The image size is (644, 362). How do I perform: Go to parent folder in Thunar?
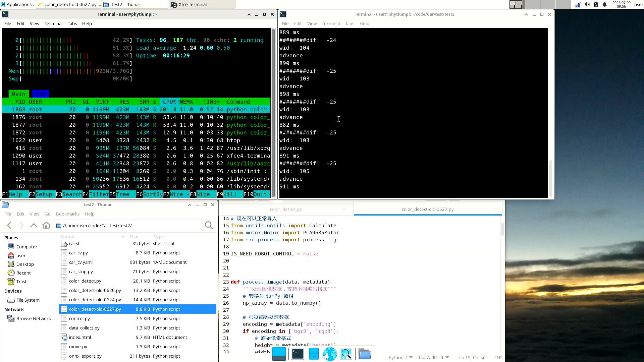pos(34,226)
